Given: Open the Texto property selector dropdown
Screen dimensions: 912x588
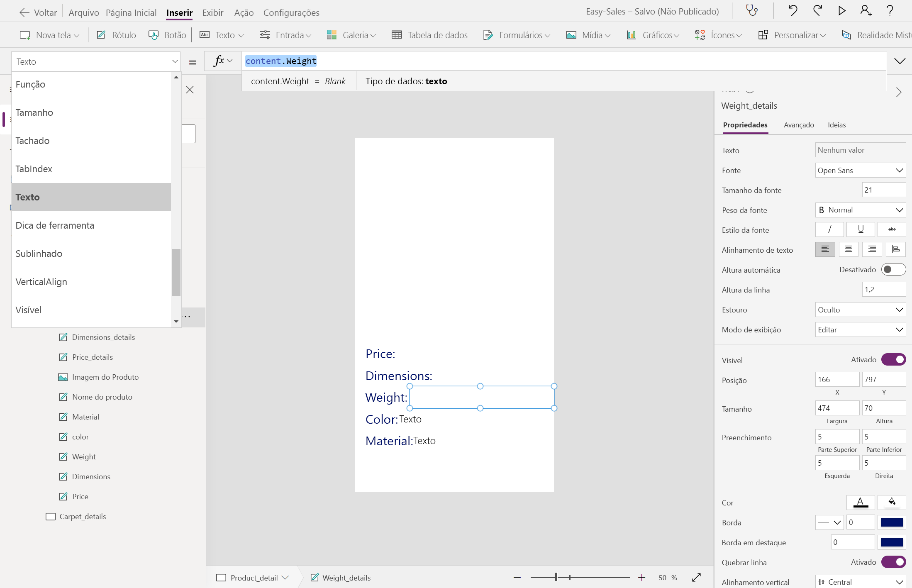Looking at the screenshot, I should tap(96, 61).
